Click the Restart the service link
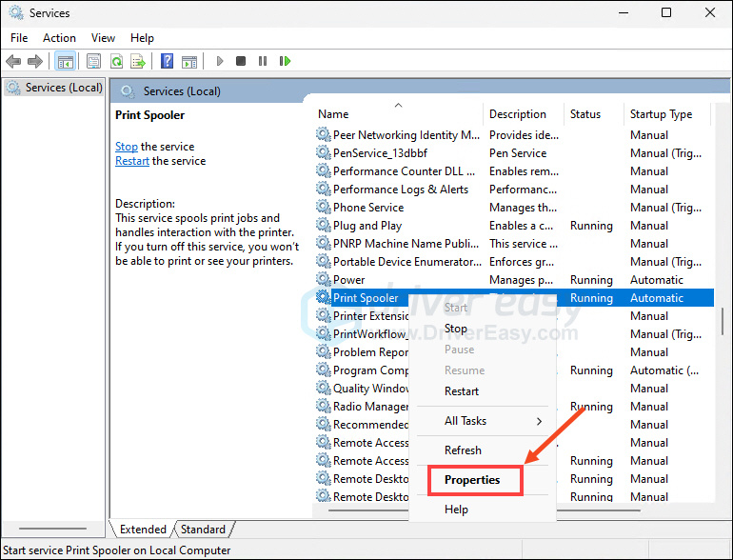 pyautogui.click(x=132, y=161)
